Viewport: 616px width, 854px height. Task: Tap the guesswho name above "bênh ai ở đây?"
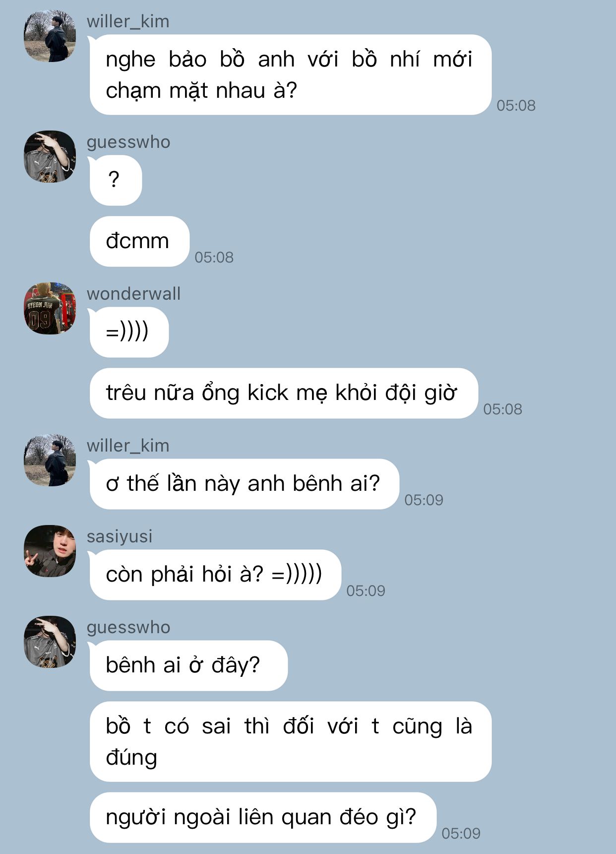(x=128, y=628)
